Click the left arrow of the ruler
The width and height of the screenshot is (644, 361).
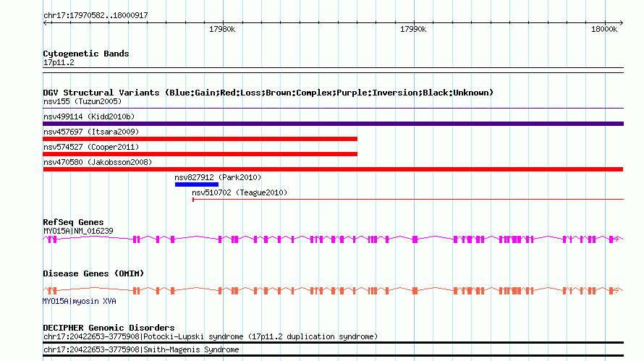[46, 23]
